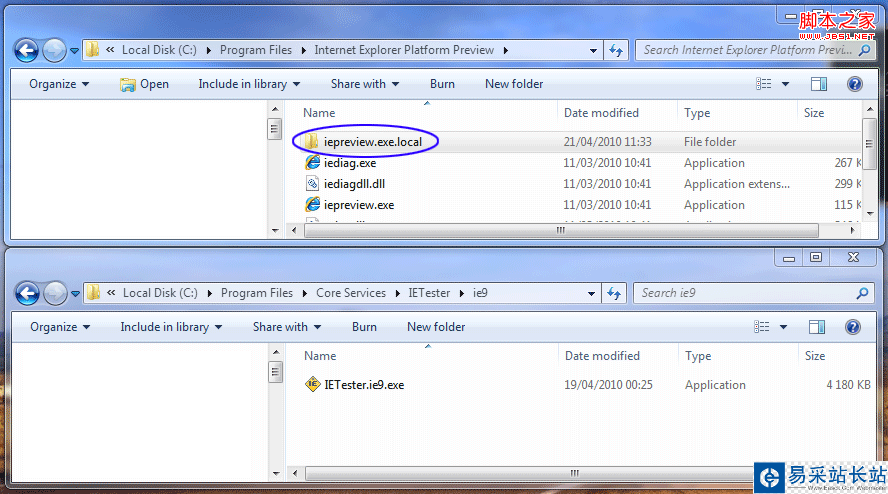Toggle preview pane in ie9 window
Viewport: 888px width, 494px height.
[x=817, y=327]
